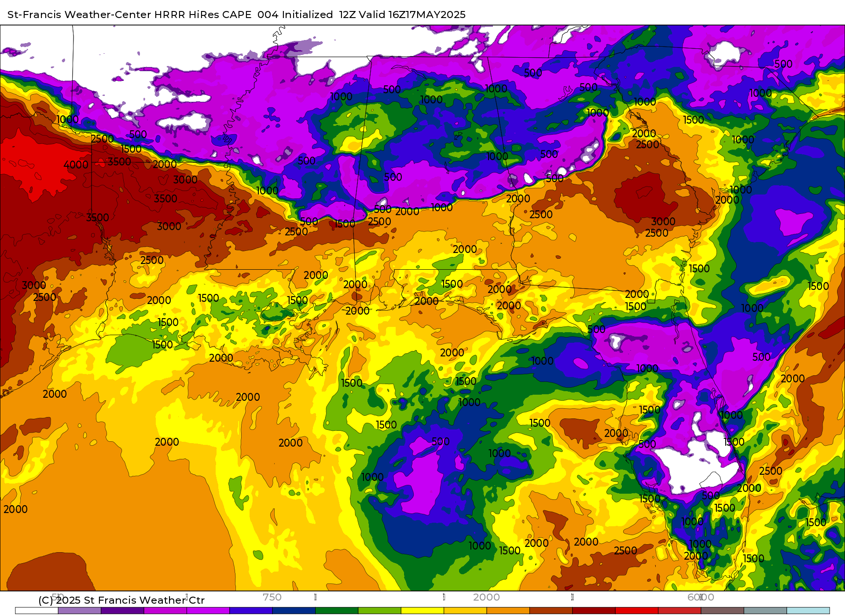
Task: Select the dark green legend swatch
Action: (337, 611)
